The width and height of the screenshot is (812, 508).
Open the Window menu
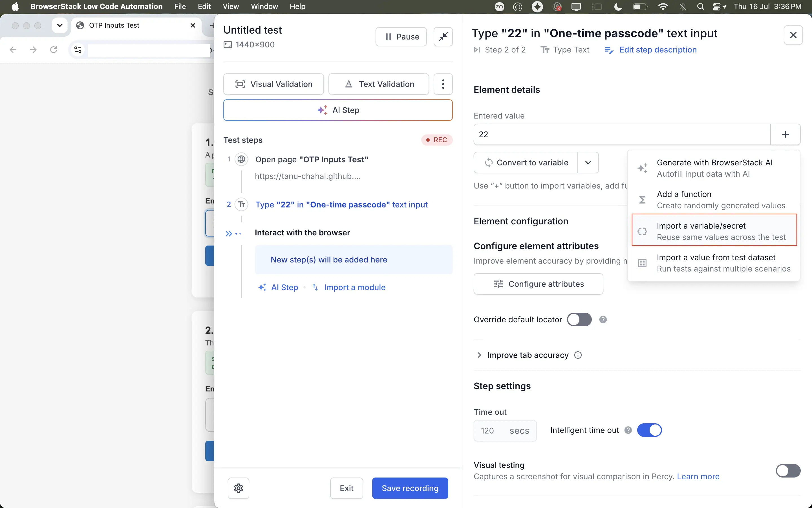(x=264, y=7)
